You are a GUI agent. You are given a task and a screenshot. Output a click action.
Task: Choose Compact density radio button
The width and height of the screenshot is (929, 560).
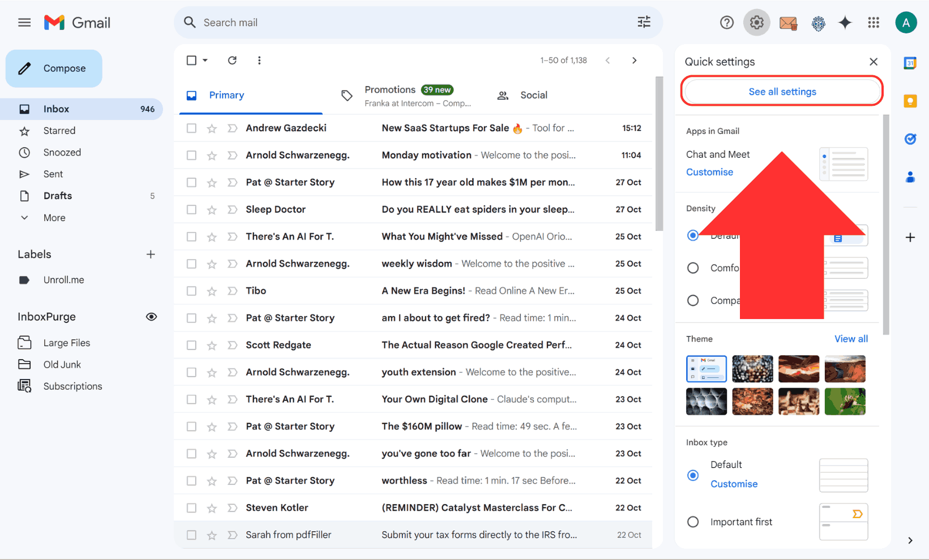(x=693, y=300)
